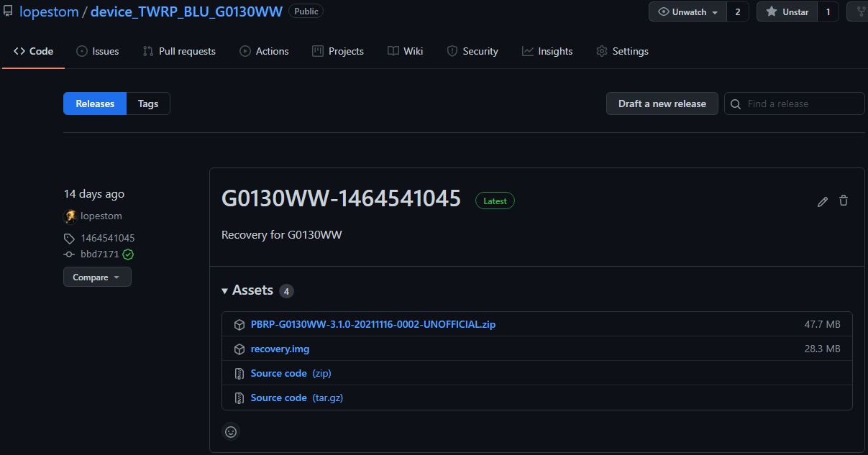Open the Compare dropdown
The width and height of the screenshot is (868, 455).
click(x=97, y=277)
